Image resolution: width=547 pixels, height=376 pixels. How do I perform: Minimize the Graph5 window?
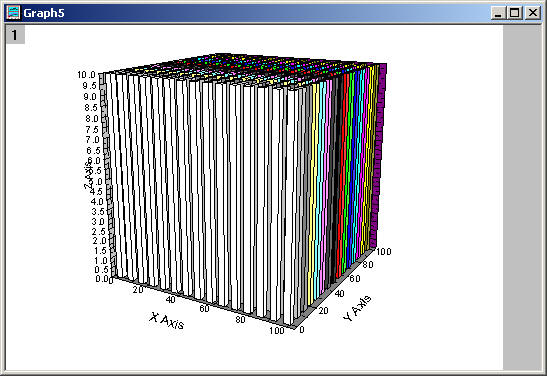(x=498, y=13)
